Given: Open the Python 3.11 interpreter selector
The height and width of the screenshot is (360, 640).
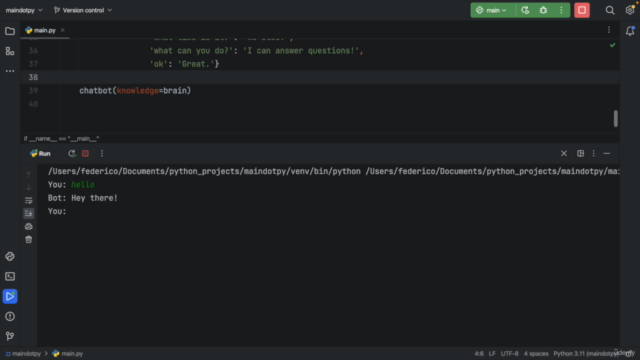Looking at the screenshot, I should [585, 353].
